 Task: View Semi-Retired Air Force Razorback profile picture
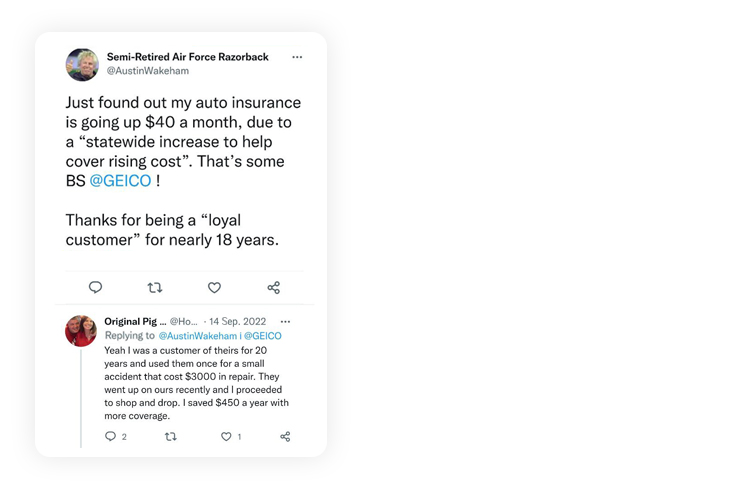(x=82, y=64)
